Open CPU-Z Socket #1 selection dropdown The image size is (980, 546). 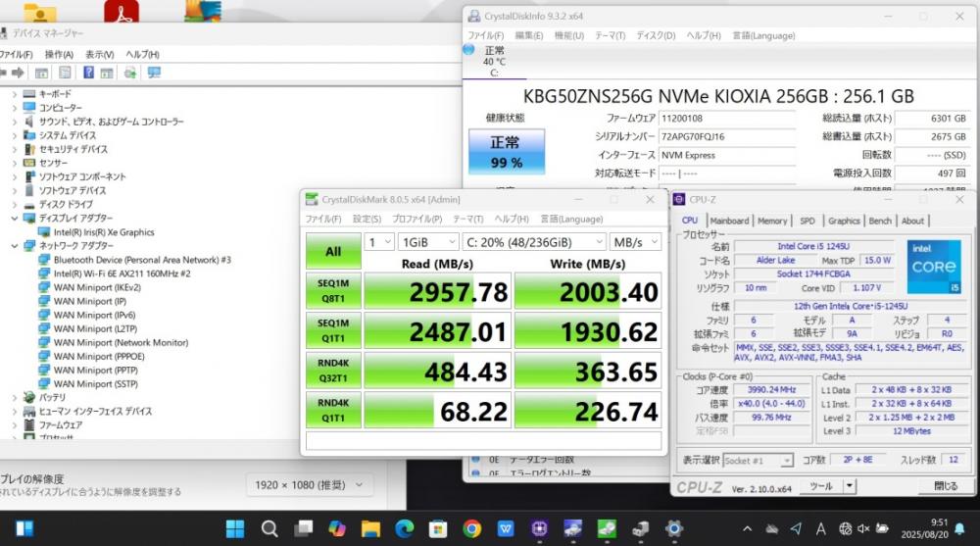click(758, 461)
